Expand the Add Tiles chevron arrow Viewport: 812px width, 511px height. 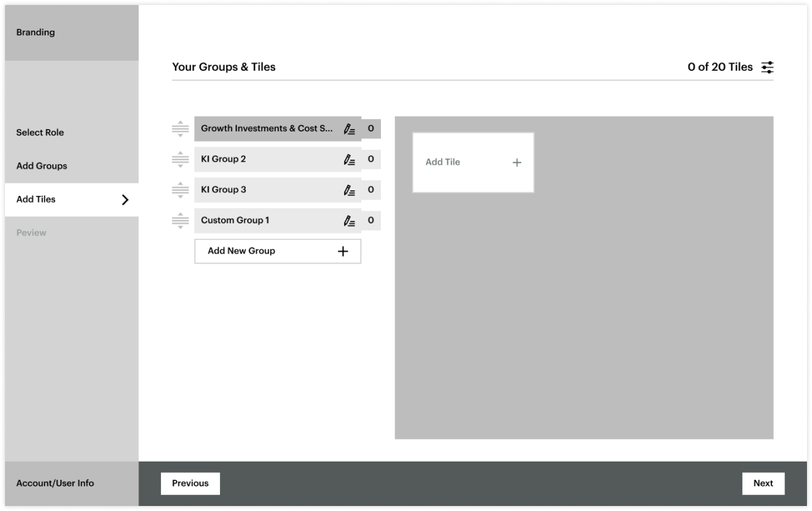125,200
